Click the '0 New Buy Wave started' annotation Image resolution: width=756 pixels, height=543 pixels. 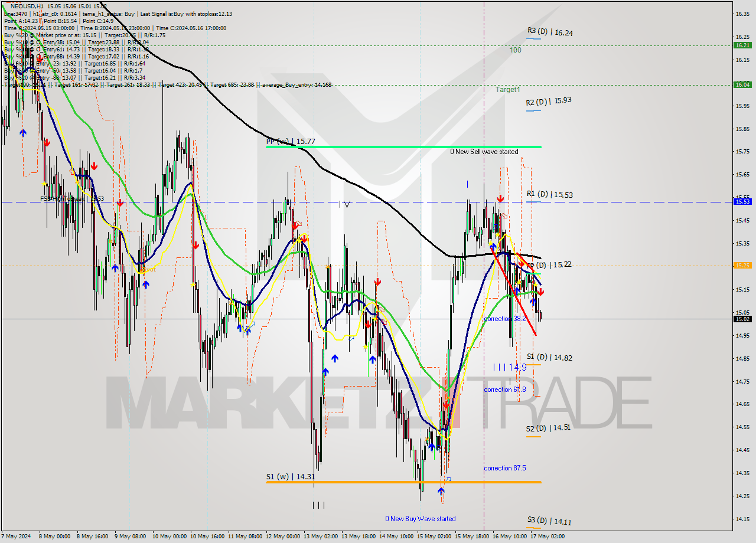click(421, 519)
